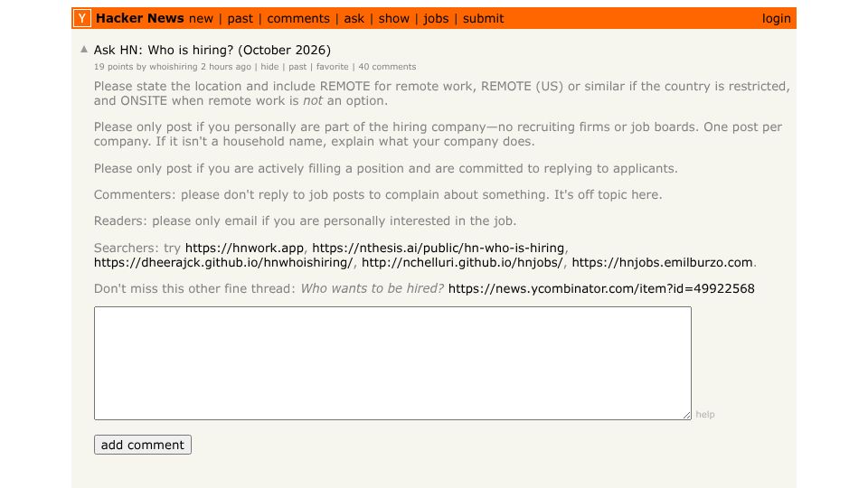Upvote the Who is hiring post
Image resolution: width=868 pixels, height=488 pixels.
click(84, 49)
